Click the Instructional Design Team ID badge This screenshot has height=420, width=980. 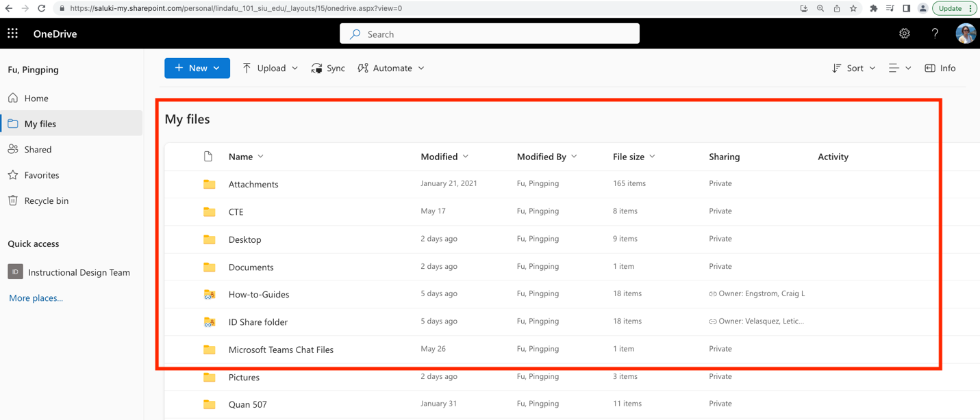pos(15,272)
